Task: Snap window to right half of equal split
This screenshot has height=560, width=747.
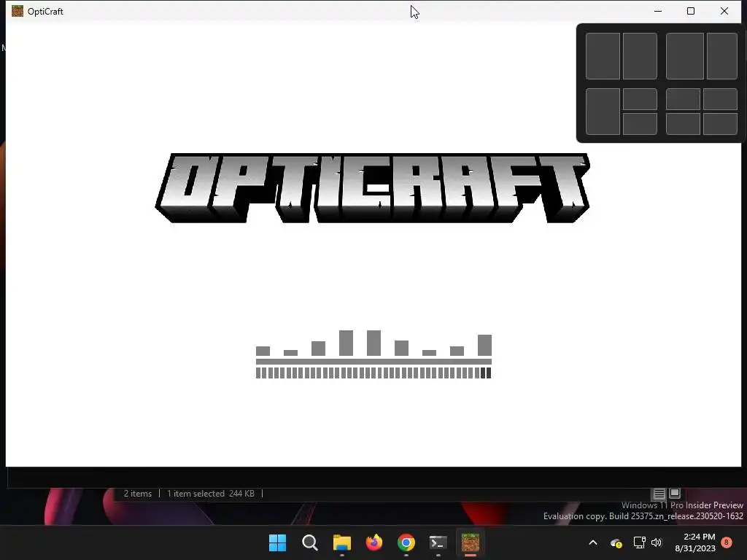Action: pos(640,56)
